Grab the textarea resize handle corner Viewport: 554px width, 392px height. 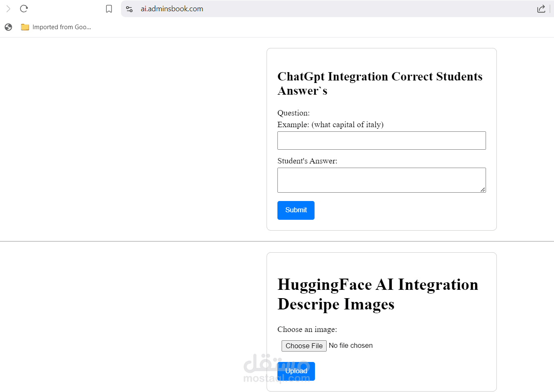click(483, 190)
